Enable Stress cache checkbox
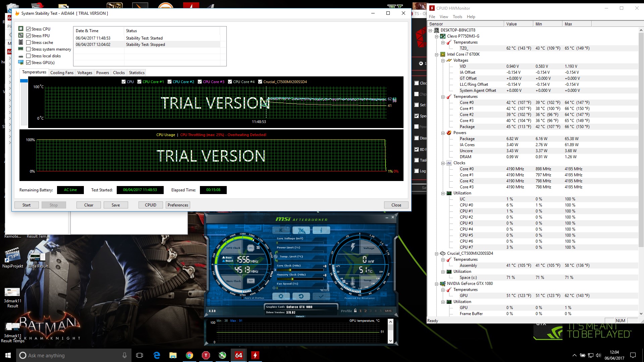The width and height of the screenshot is (644, 362). click(x=29, y=43)
